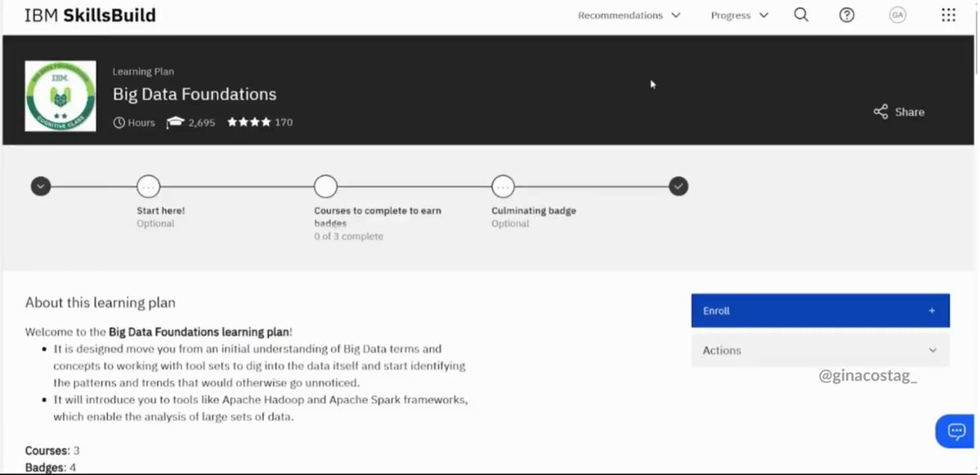
Task: Click the graduation cap enrollments icon
Action: coord(175,123)
